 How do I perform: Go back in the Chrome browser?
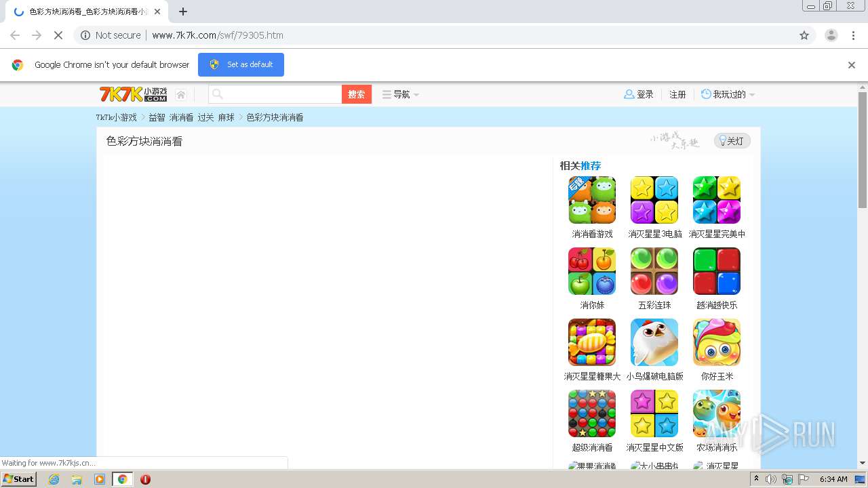(x=15, y=35)
